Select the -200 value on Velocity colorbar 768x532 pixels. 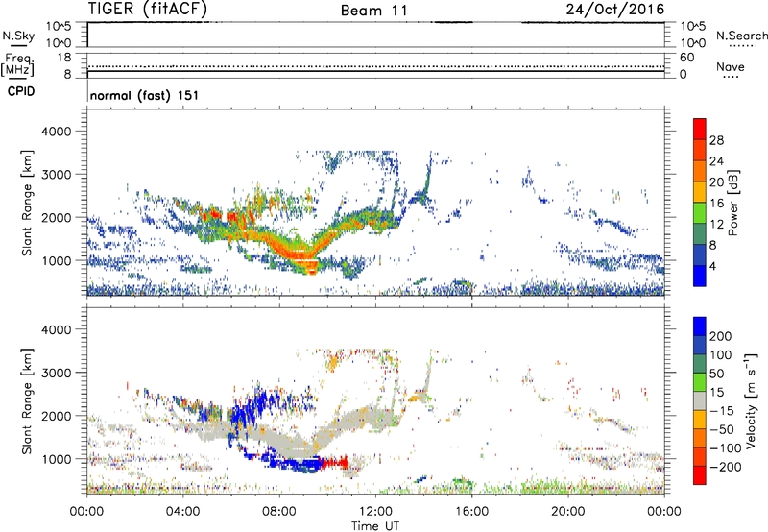pos(726,467)
